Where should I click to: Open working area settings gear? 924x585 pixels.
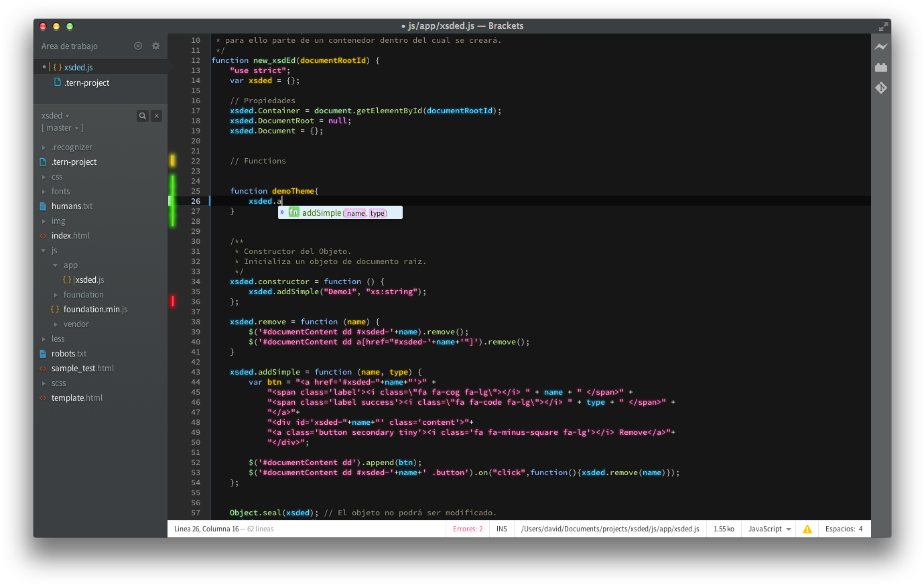pos(155,46)
